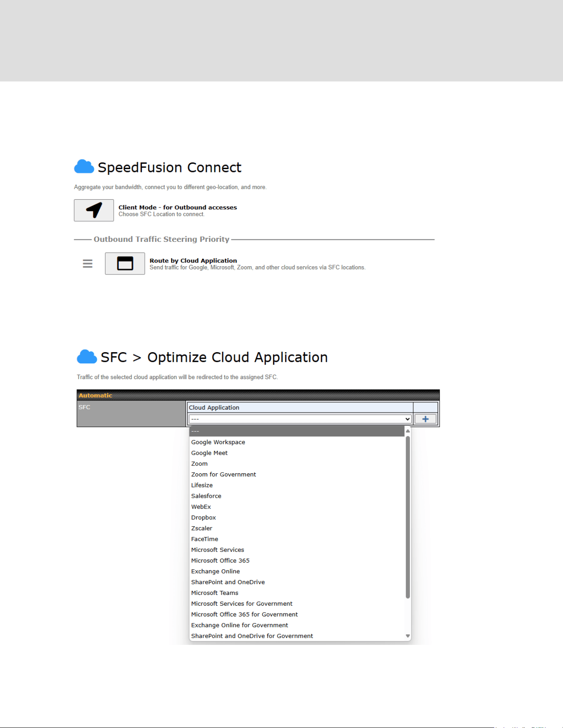Select Google Workspace from the list
Viewport: 563px width, 728px height.
[297, 442]
